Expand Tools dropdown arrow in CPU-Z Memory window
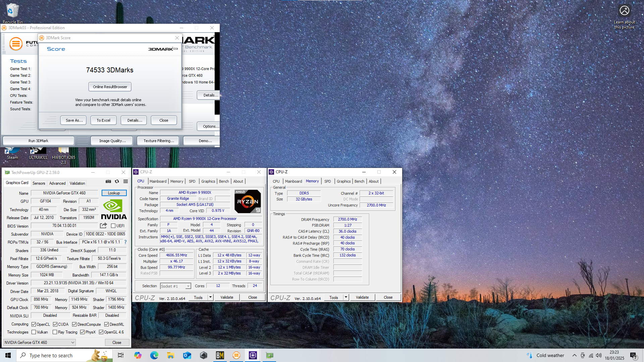The width and height of the screenshot is (644, 362). [x=346, y=297]
